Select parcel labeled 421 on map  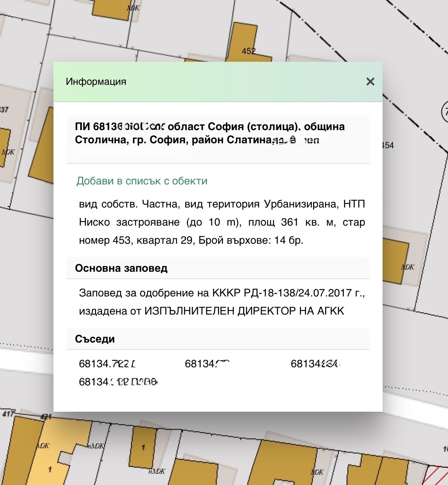pyautogui.click(x=46, y=417)
